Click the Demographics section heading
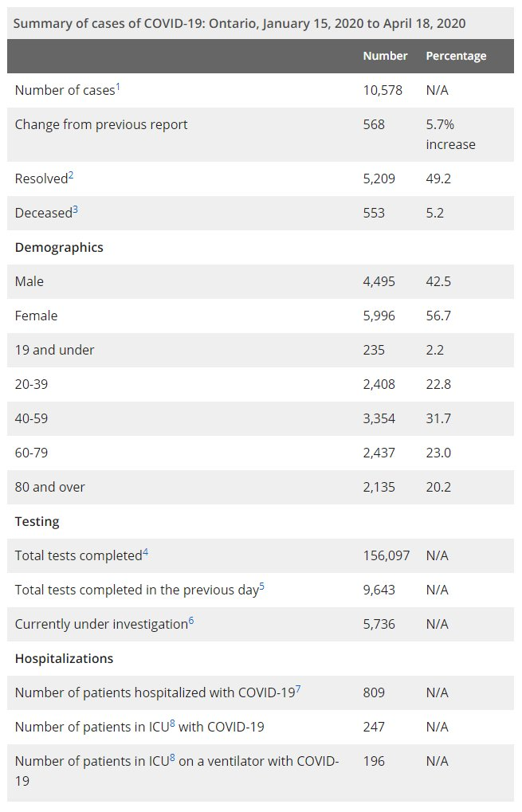 59,247
